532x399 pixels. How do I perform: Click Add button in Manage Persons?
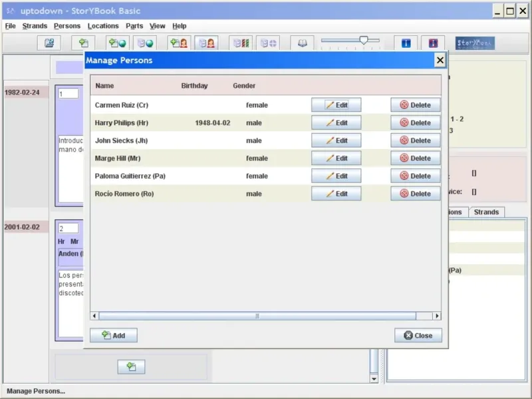pos(113,335)
